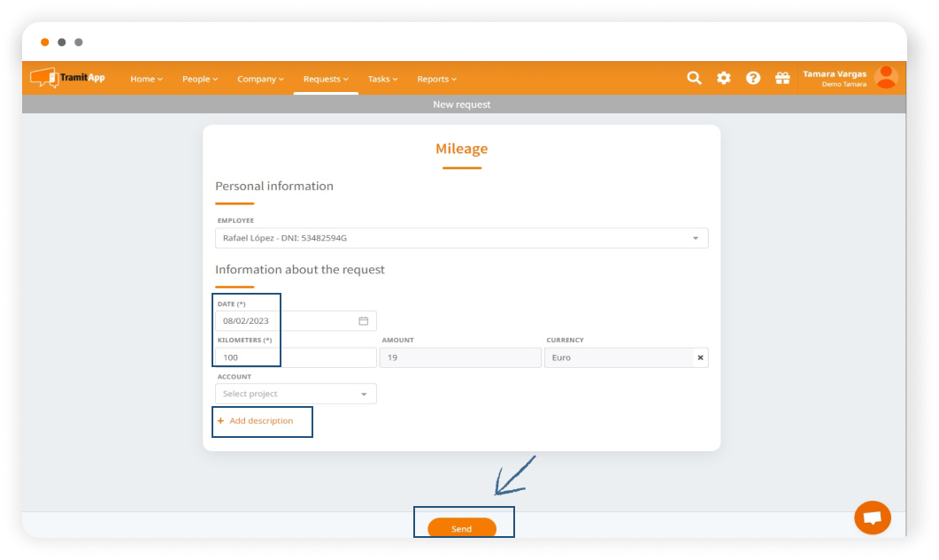
Task: Open the Reports menu
Action: pyautogui.click(x=436, y=79)
